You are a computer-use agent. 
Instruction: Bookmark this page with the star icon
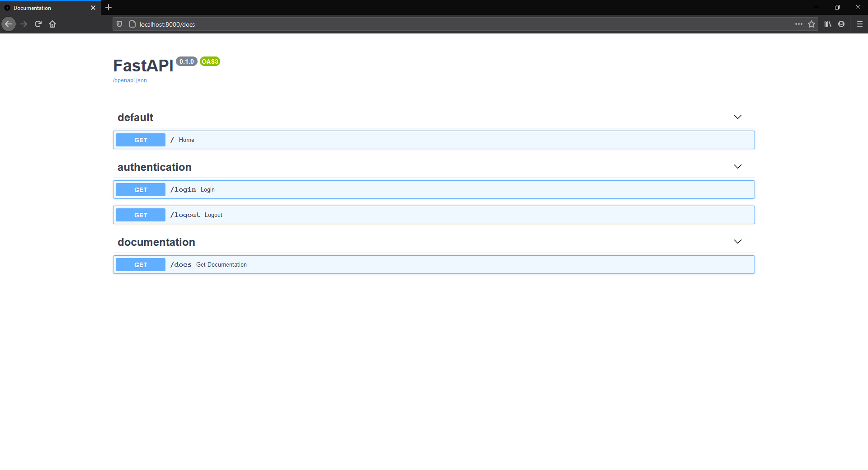(811, 24)
